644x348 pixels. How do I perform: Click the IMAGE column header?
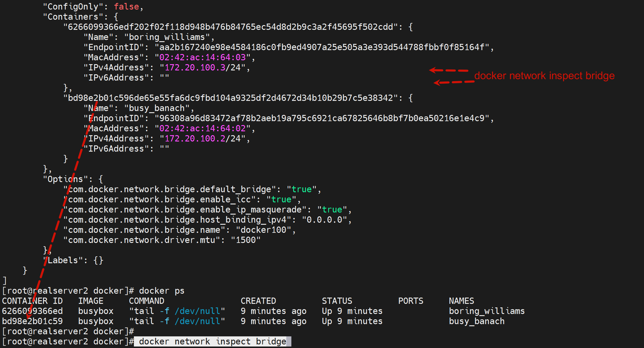(x=91, y=301)
